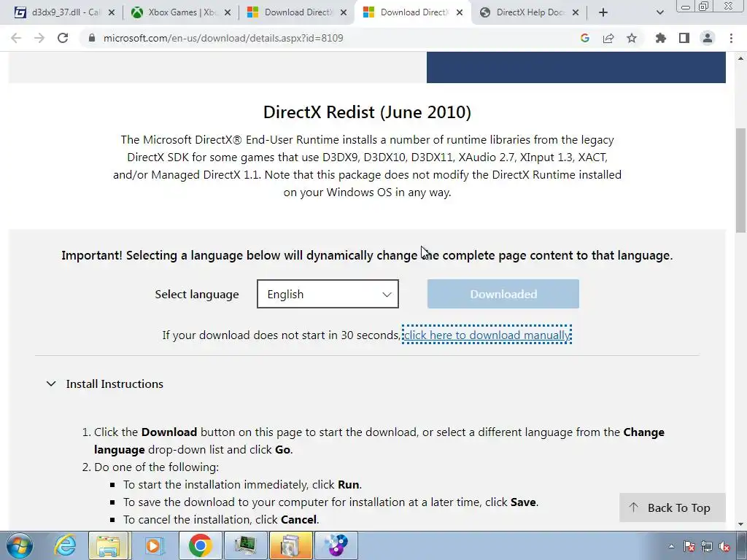Click the scrollbar up arrow
Viewport: 747px width, 560px height.
[x=741, y=58]
